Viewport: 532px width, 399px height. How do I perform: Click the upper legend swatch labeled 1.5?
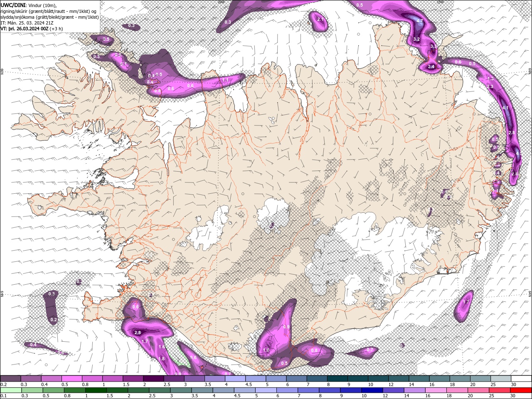pos(133,378)
